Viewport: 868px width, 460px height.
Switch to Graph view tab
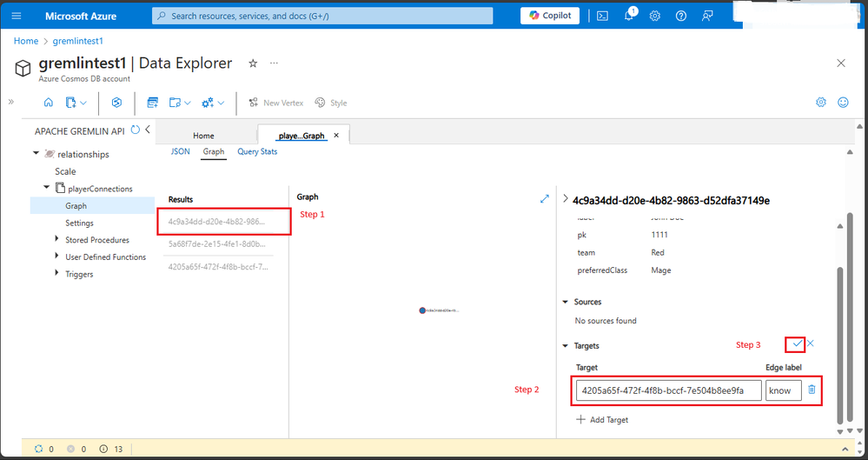point(213,151)
